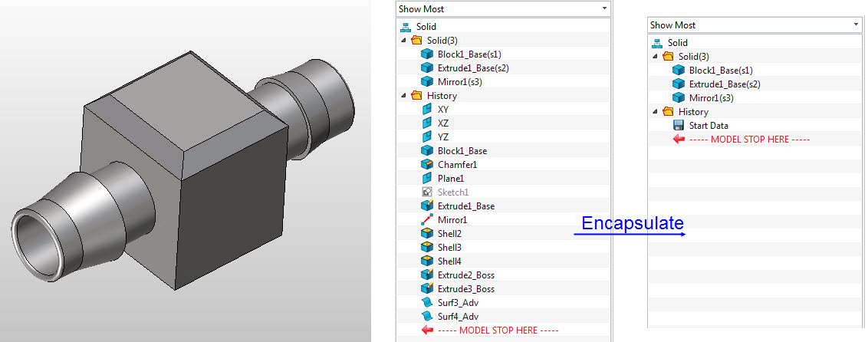The image size is (868, 342).
Task: Click the Shell4 feature icon
Action: pos(426,261)
